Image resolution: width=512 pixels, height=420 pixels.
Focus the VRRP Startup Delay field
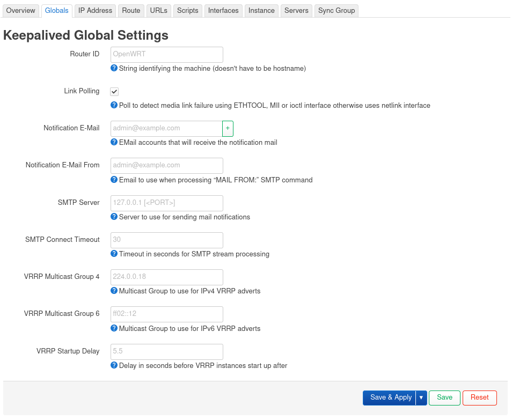click(167, 351)
